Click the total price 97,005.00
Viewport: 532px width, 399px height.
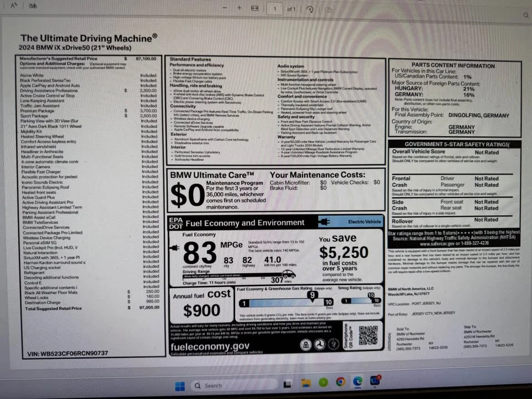click(149, 308)
